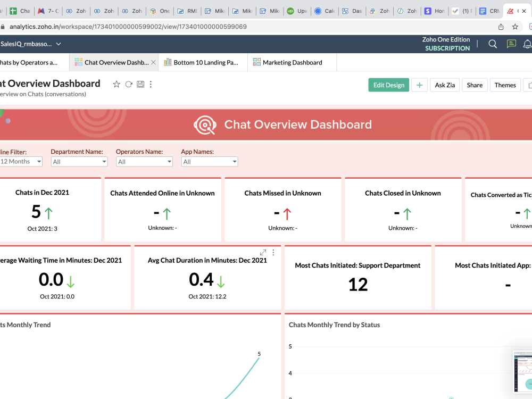The height and width of the screenshot is (399, 532).
Task: Close the Chat Overview Dashboard tab
Action: 153,62
